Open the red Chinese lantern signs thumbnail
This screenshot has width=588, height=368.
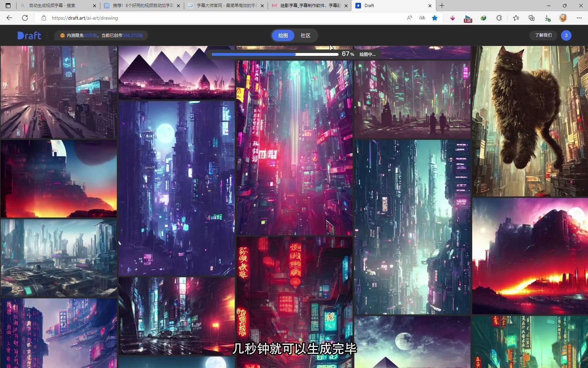(x=294, y=302)
